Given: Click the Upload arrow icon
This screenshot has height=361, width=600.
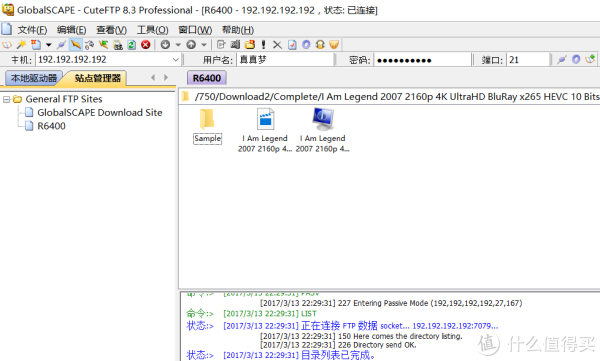Looking at the screenshot, I should click(191, 45).
